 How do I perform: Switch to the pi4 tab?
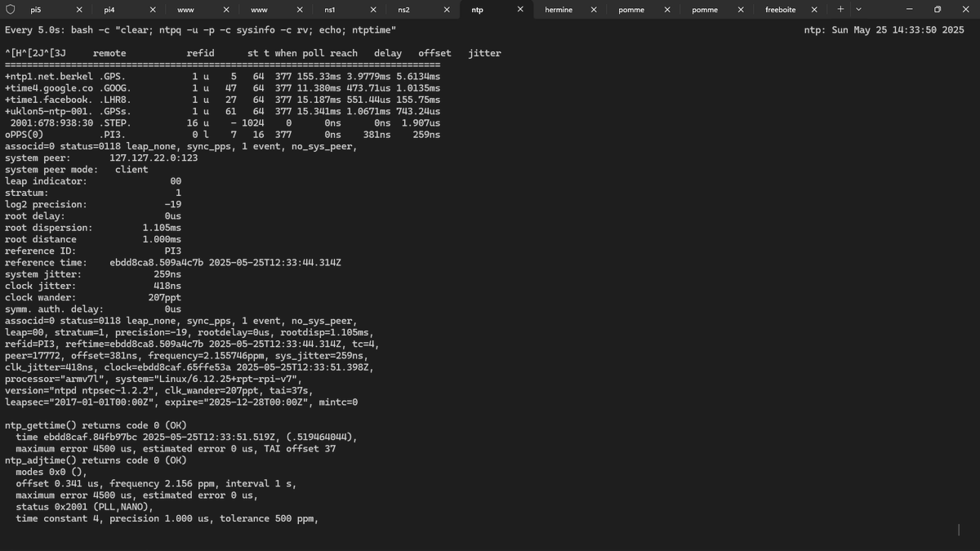point(109,9)
